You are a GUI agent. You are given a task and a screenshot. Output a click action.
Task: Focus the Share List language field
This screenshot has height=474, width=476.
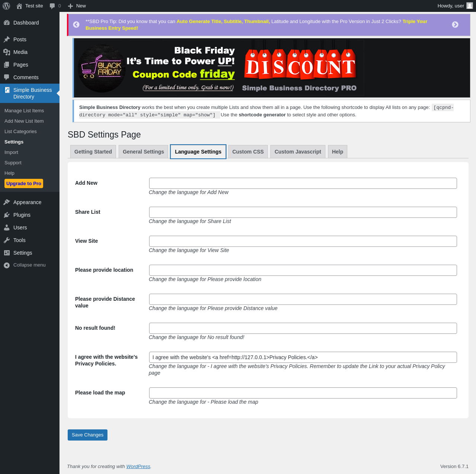coord(303,212)
